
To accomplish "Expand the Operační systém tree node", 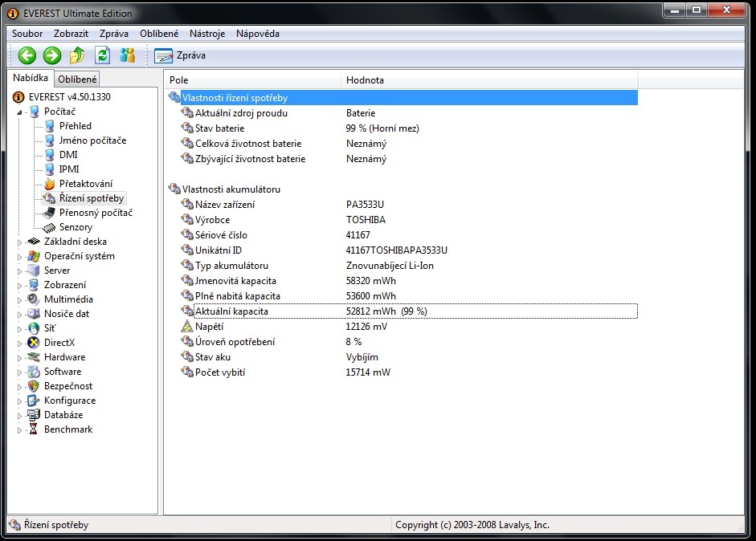I will point(21,256).
